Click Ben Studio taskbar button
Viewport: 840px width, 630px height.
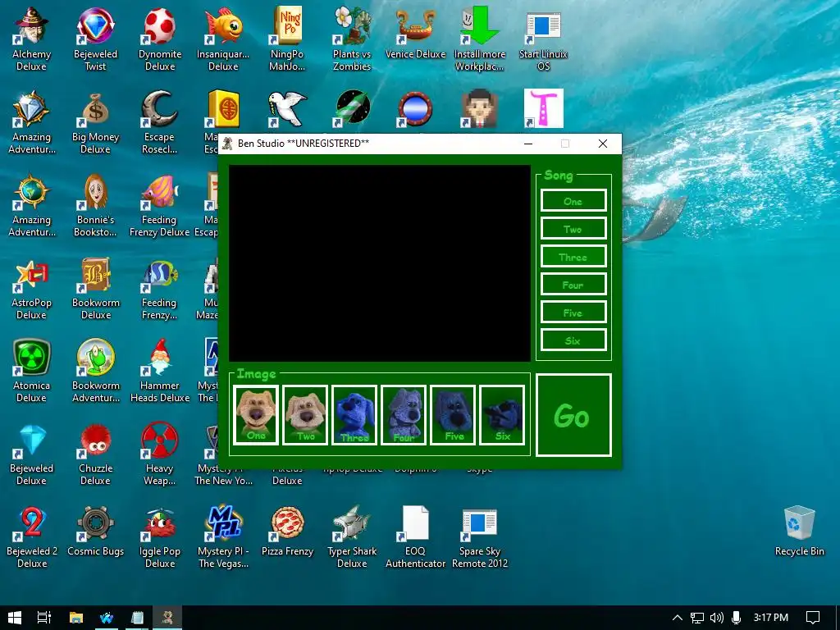pos(167,618)
